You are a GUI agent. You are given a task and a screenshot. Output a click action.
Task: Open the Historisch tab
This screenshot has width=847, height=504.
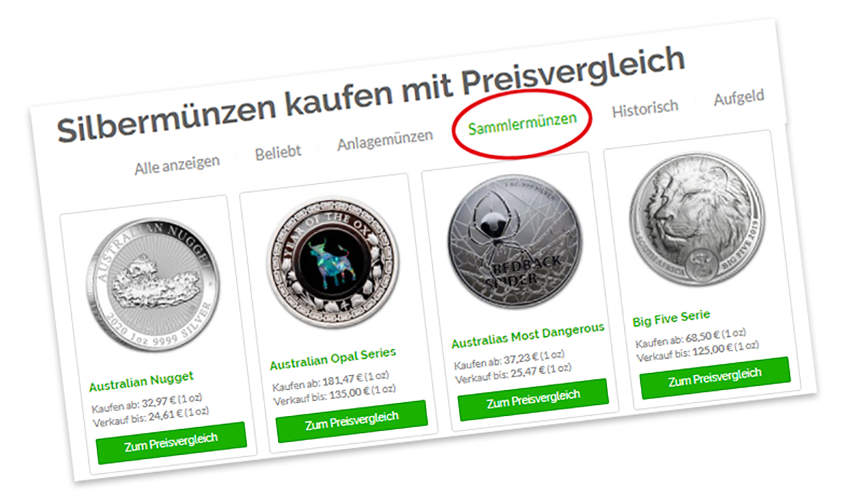pos(645,108)
